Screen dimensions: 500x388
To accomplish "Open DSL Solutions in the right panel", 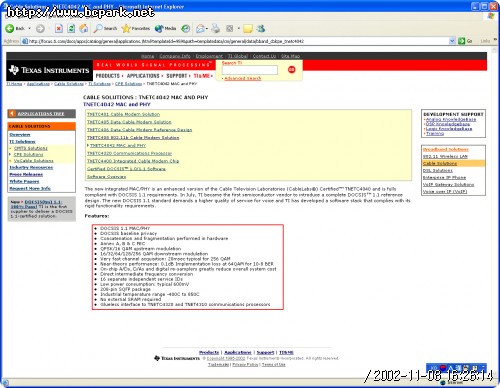I will (x=438, y=170).
